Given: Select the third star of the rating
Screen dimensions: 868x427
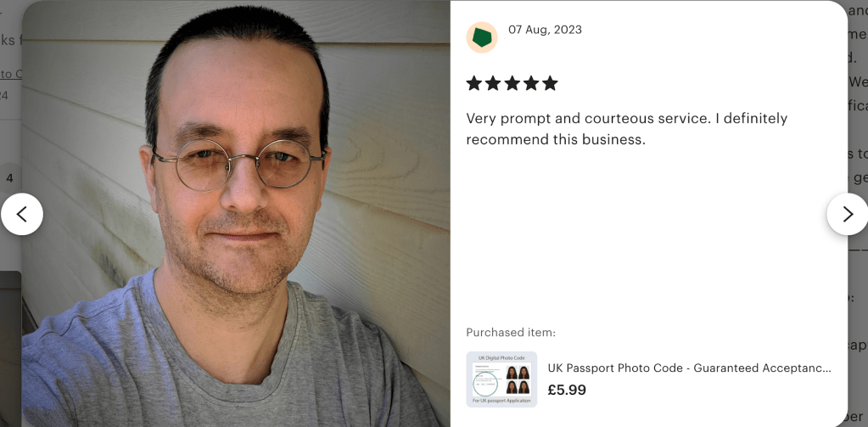Looking at the screenshot, I should (x=512, y=84).
